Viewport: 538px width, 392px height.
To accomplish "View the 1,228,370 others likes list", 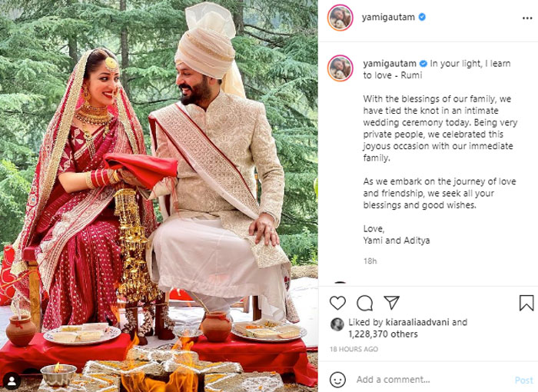I will pyautogui.click(x=383, y=334).
